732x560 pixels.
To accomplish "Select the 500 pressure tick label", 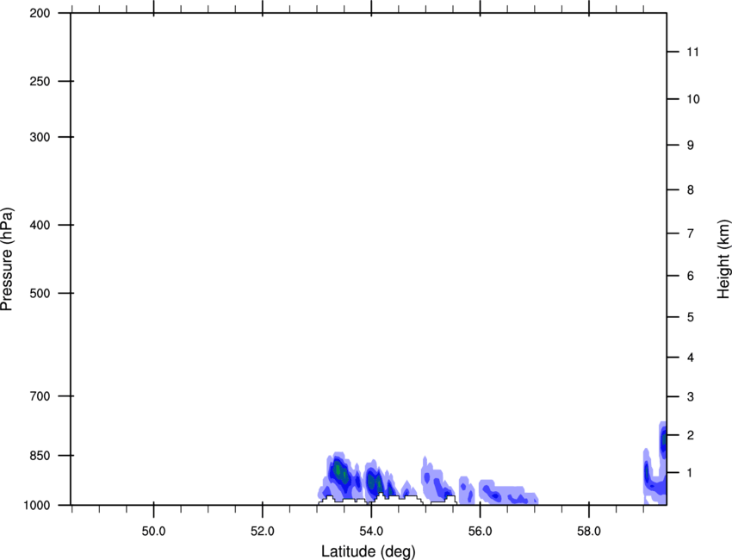I will tap(39, 293).
